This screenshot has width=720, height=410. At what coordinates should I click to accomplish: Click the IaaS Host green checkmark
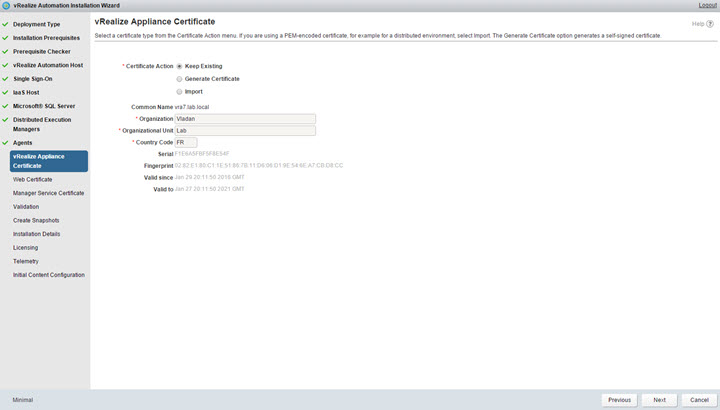(5, 92)
